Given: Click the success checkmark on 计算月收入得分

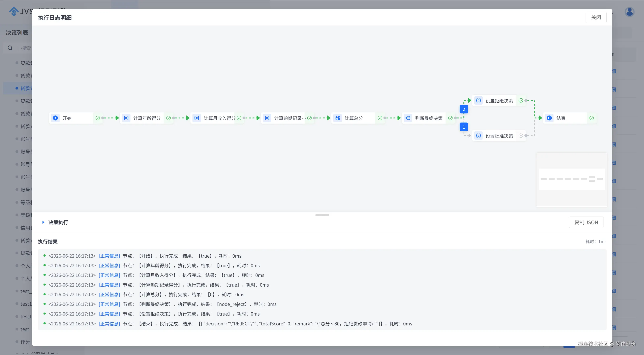Looking at the screenshot, I should coord(239,118).
